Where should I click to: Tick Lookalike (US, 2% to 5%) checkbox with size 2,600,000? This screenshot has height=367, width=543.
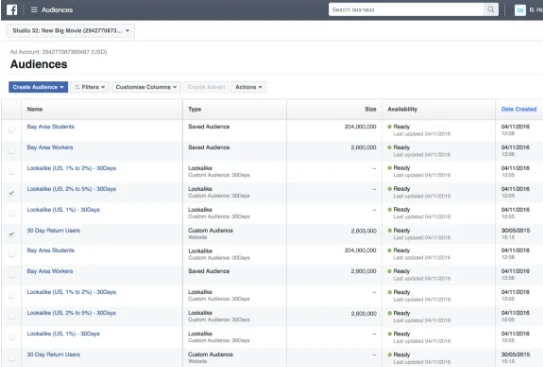(11, 316)
